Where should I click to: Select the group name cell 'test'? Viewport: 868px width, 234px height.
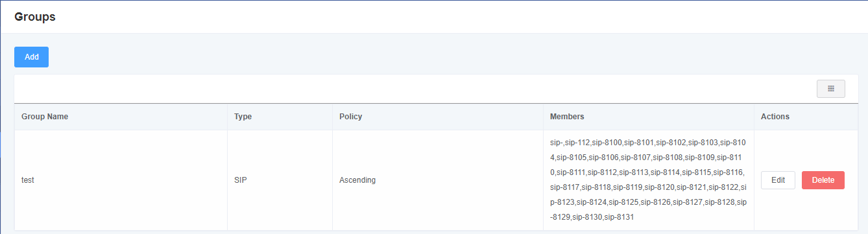pos(27,180)
